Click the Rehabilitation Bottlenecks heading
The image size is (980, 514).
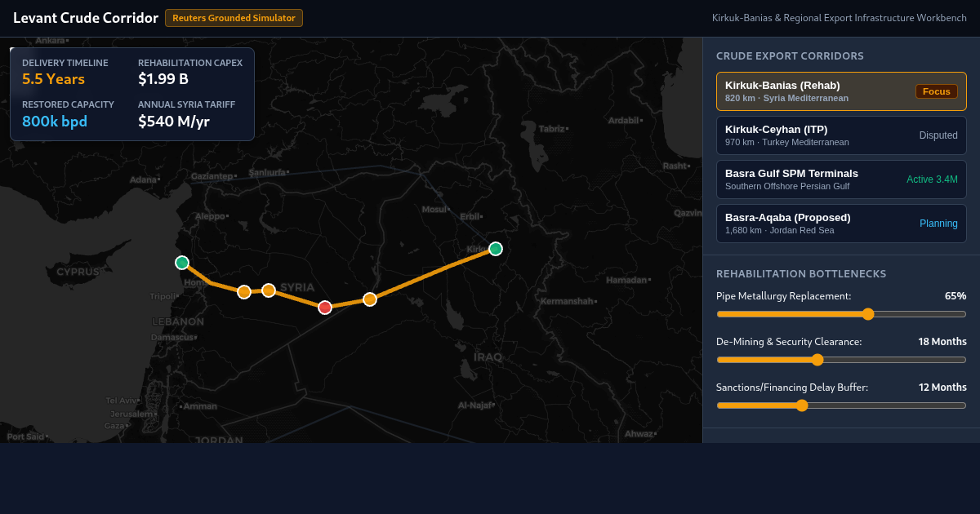(801, 274)
